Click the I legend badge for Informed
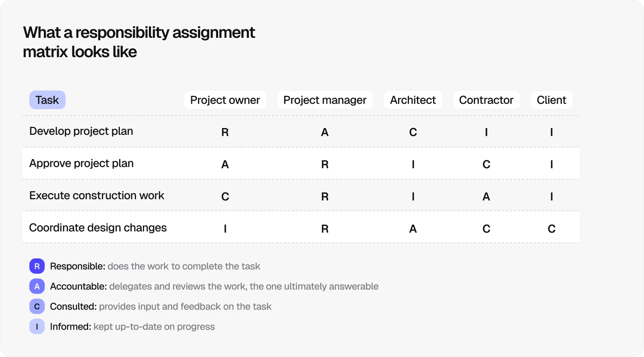The image size is (644, 357). click(37, 327)
